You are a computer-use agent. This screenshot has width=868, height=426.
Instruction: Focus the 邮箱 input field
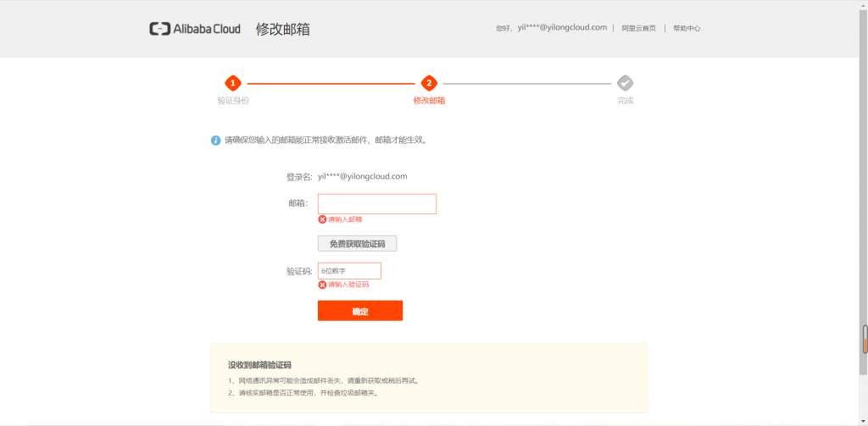point(377,203)
